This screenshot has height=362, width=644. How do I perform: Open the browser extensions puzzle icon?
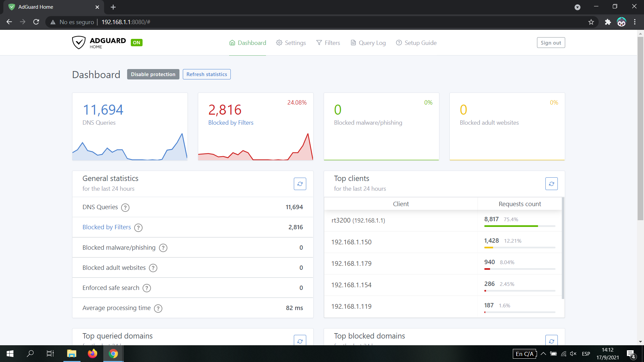point(608,22)
